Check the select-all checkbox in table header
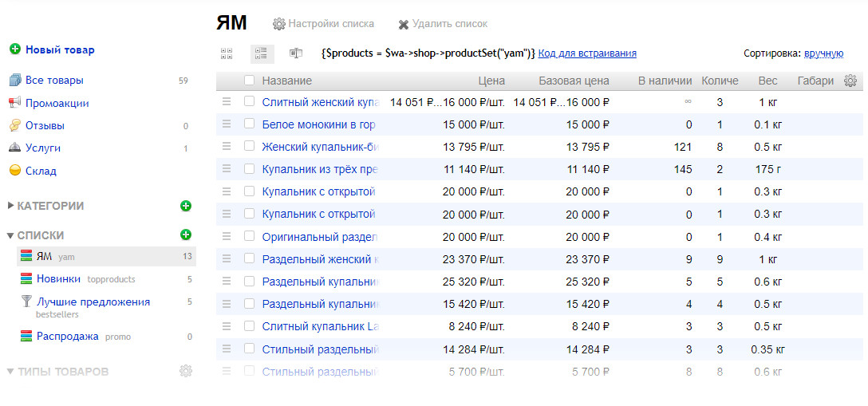 (x=250, y=81)
